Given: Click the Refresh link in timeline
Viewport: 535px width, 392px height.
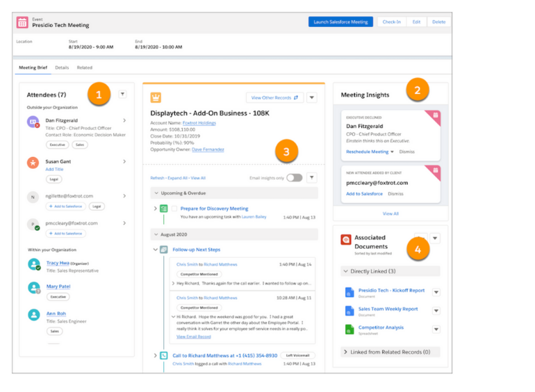Looking at the screenshot, I should point(157,178).
